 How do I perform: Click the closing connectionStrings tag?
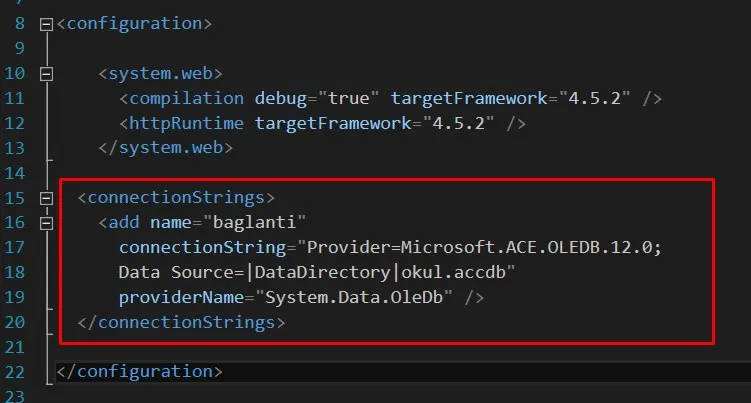pos(182,322)
